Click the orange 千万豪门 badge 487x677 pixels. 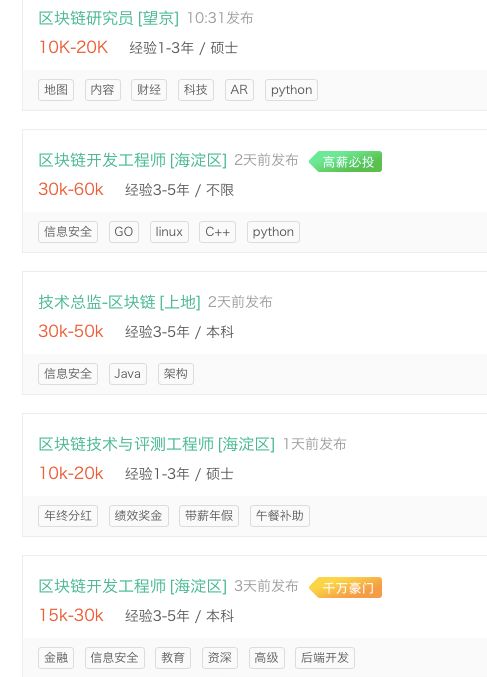coord(345,588)
